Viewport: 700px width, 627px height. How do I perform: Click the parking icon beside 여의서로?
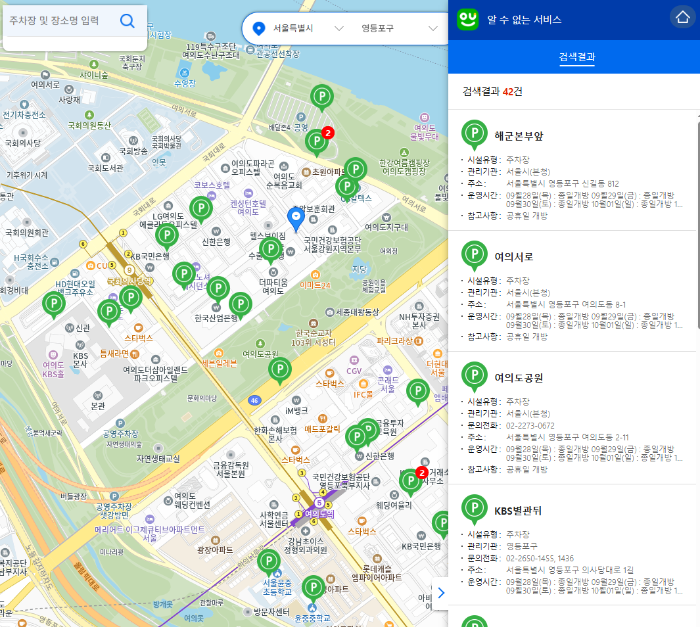point(474,255)
